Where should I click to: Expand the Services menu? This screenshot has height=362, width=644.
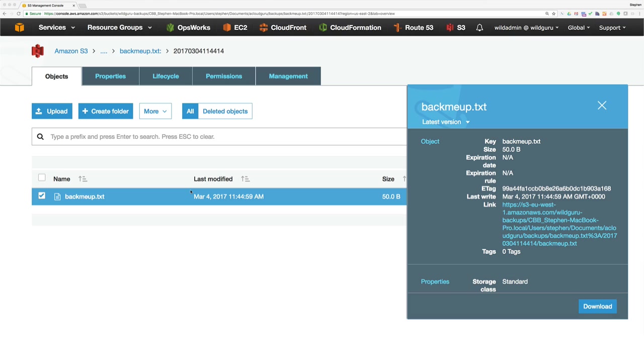[57, 28]
